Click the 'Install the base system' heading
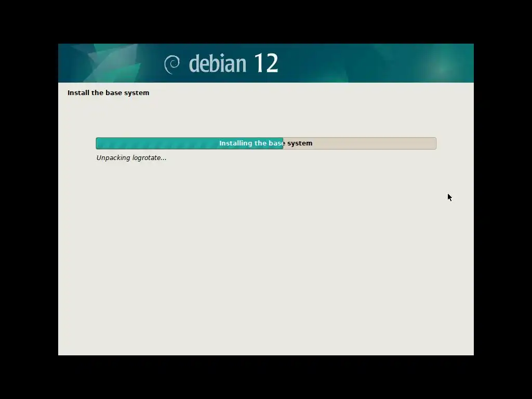The height and width of the screenshot is (399, 532). coord(108,92)
